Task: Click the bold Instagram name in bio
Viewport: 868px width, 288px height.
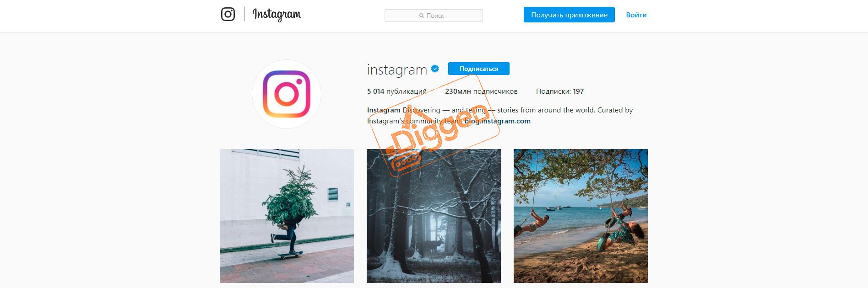Action: coord(384,110)
